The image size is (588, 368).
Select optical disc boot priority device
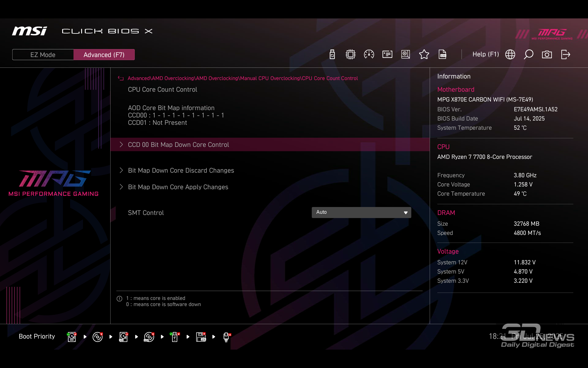tap(97, 337)
